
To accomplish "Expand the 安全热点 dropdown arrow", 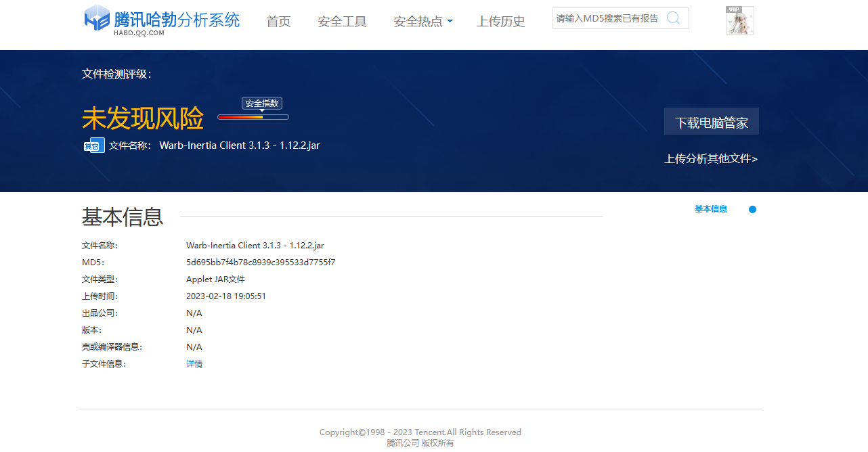I will coord(450,22).
